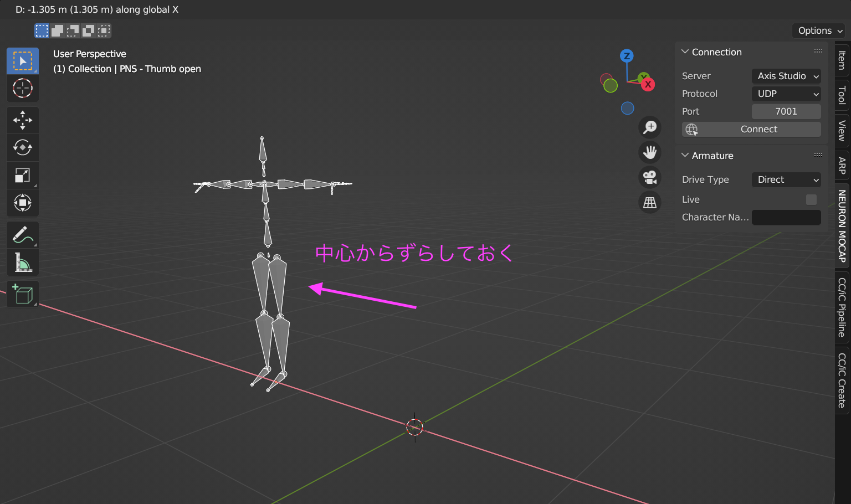851x504 pixels.
Task: Click the Zoom view magnifier icon
Action: point(650,127)
